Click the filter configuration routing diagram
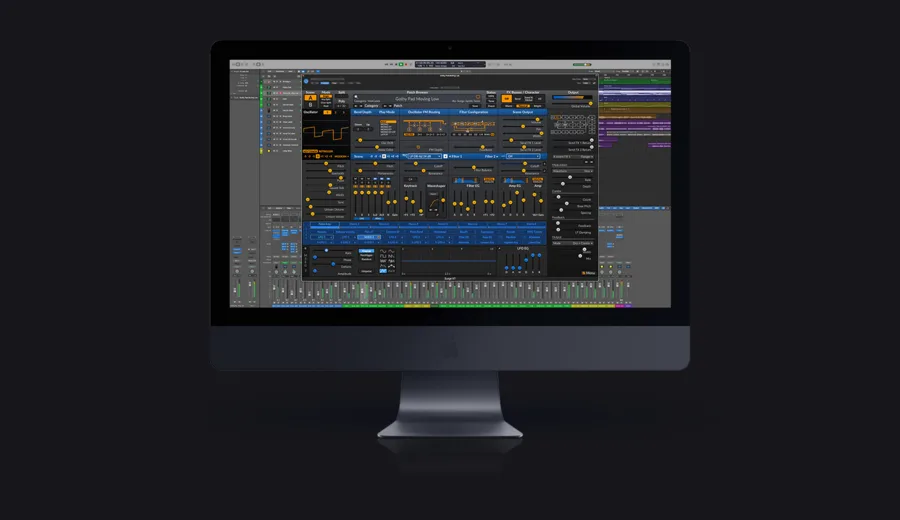900x520 pixels. point(473,126)
